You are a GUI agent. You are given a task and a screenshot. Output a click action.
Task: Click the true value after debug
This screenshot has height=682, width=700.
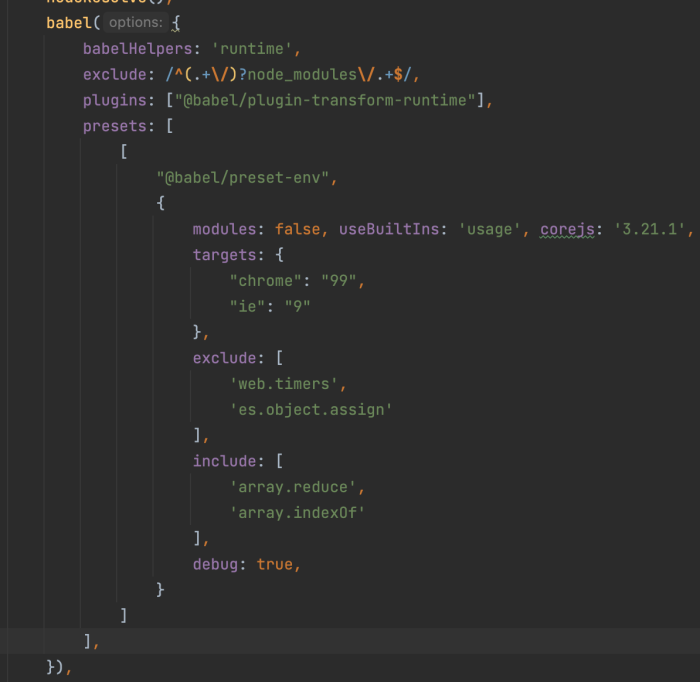pos(275,565)
